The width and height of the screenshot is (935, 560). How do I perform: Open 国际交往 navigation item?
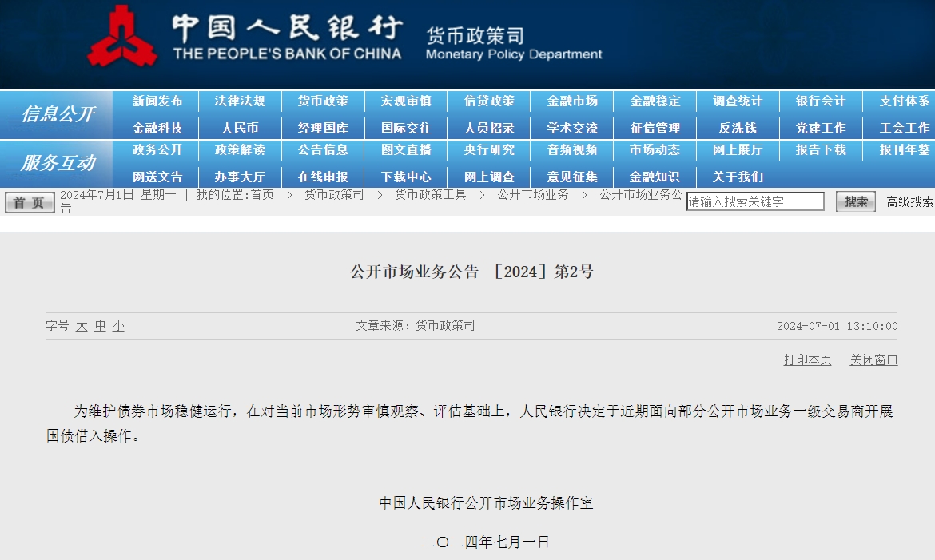406,129
